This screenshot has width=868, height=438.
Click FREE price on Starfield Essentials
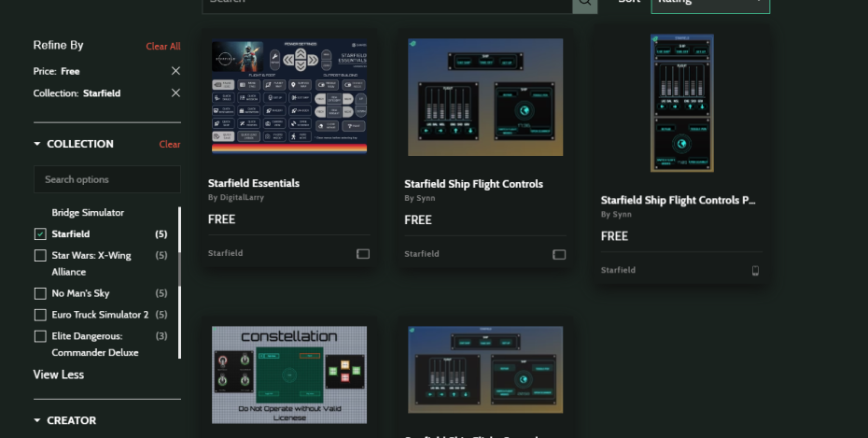(221, 219)
